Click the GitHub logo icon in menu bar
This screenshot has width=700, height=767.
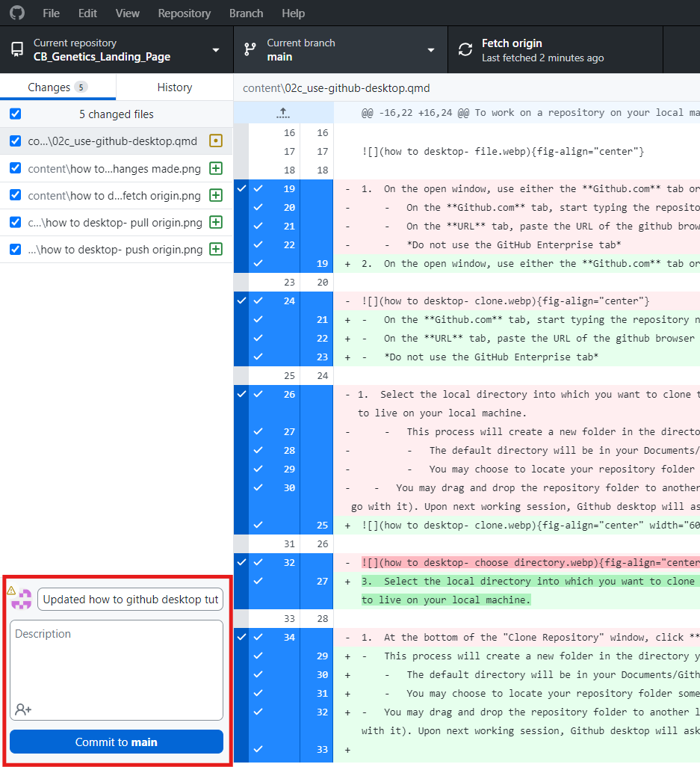coord(17,13)
